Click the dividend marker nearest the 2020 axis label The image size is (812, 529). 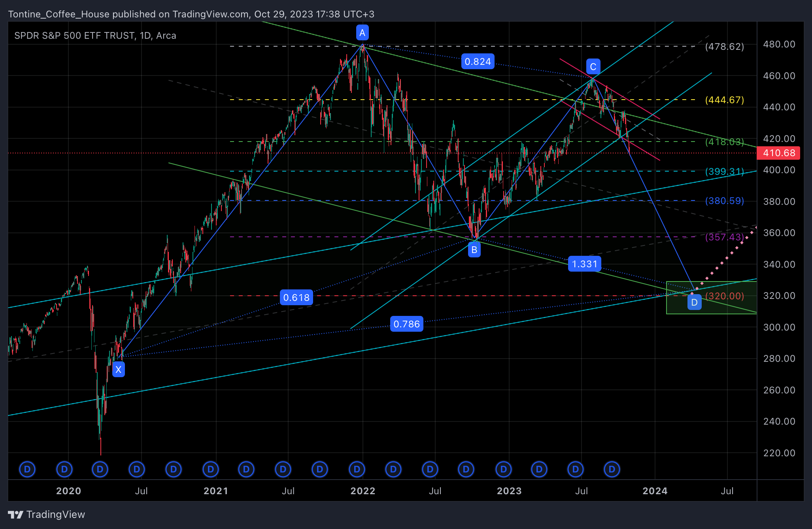(64, 469)
